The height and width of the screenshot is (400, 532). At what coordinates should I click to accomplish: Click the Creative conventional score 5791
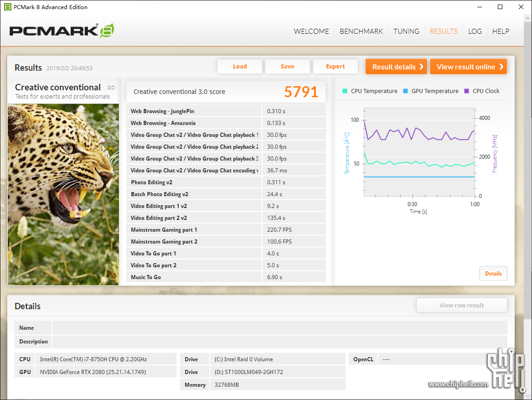[x=301, y=92]
